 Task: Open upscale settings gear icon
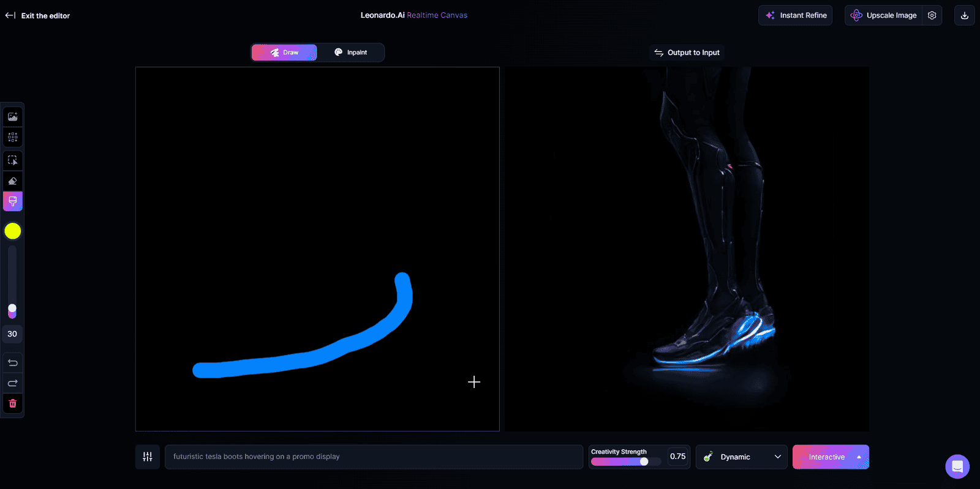[932, 15]
